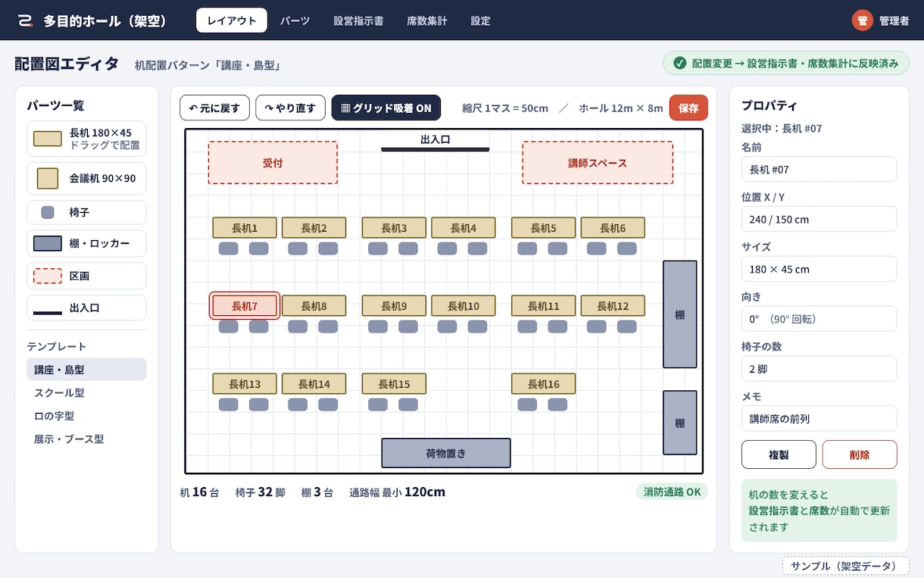
Task: Open the パーツ tab
Action: [x=295, y=20]
